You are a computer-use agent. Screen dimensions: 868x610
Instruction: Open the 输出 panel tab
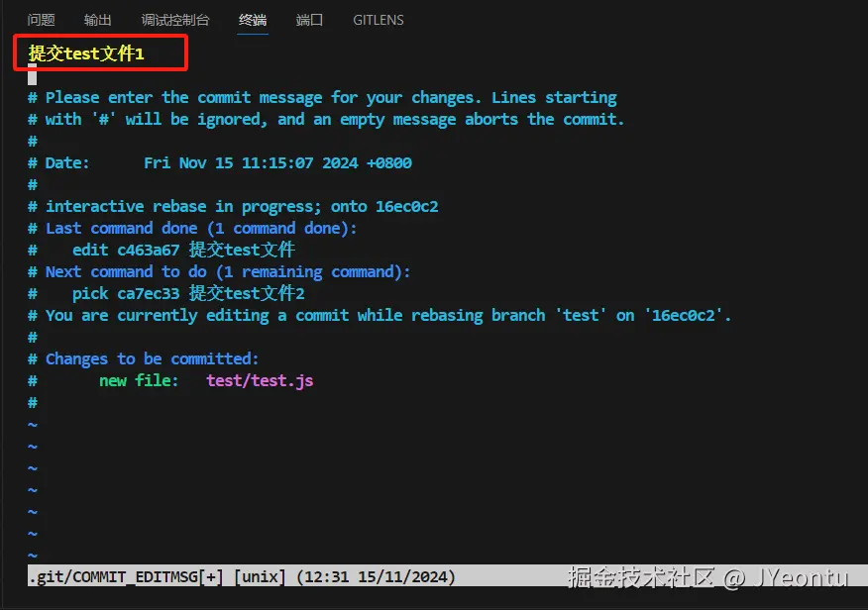tap(98, 20)
